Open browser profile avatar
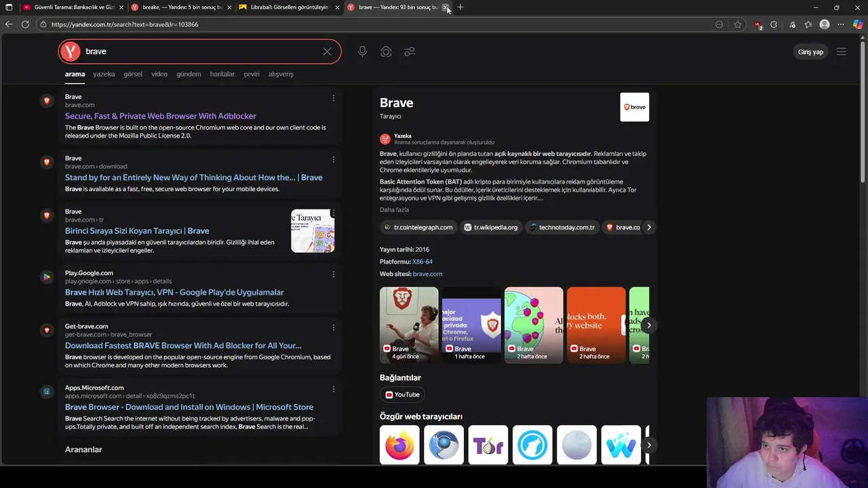 tap(825, 24)
